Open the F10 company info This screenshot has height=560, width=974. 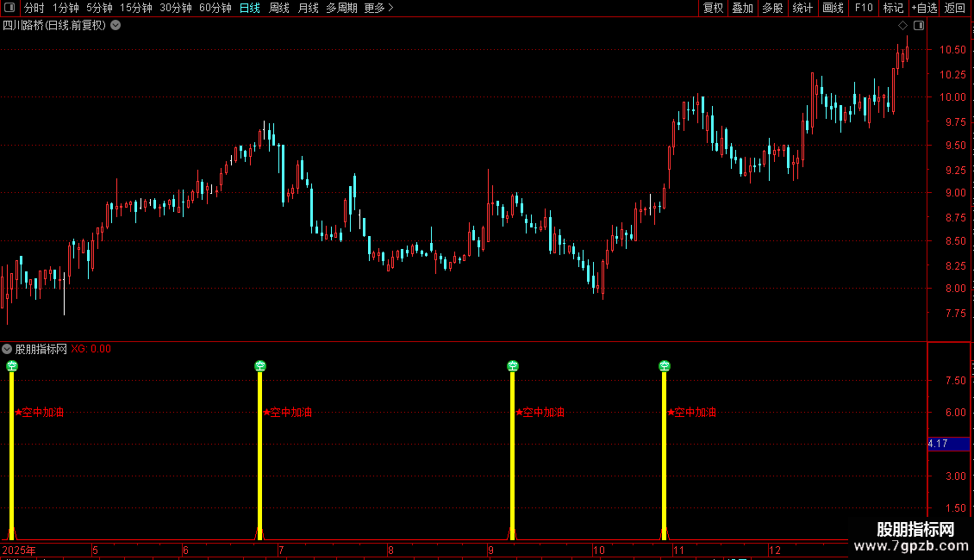click(864, 8)
